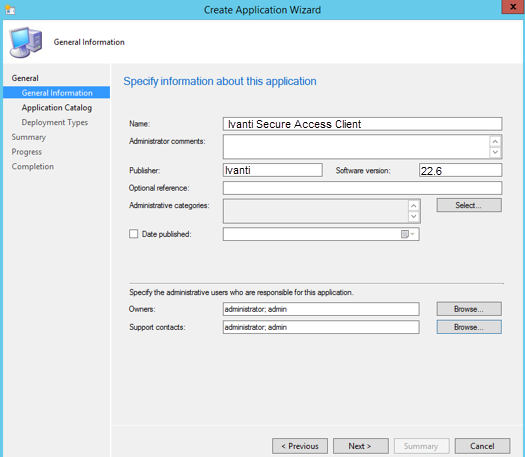The height and width of the screenshot is (457, 525).
Task: Click into the Name field
Action: click(x=362, y=124)
